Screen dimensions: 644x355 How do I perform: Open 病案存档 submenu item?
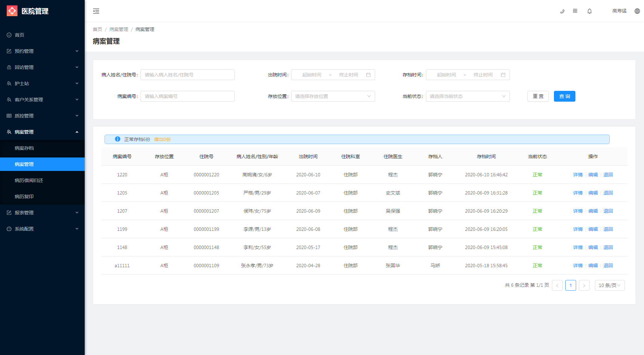[x=42, y=148]
